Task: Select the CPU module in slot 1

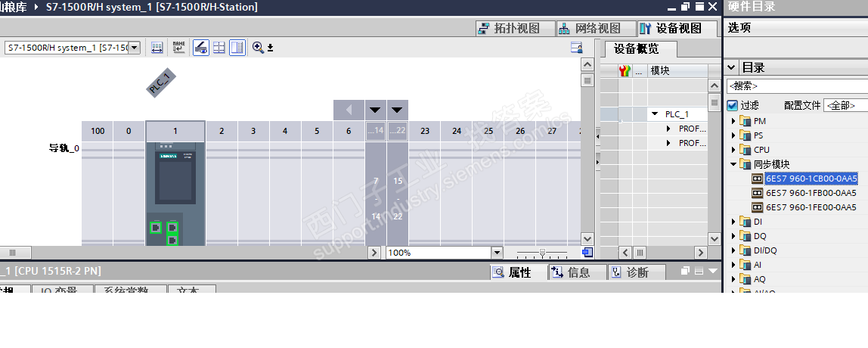Action: 175,193
